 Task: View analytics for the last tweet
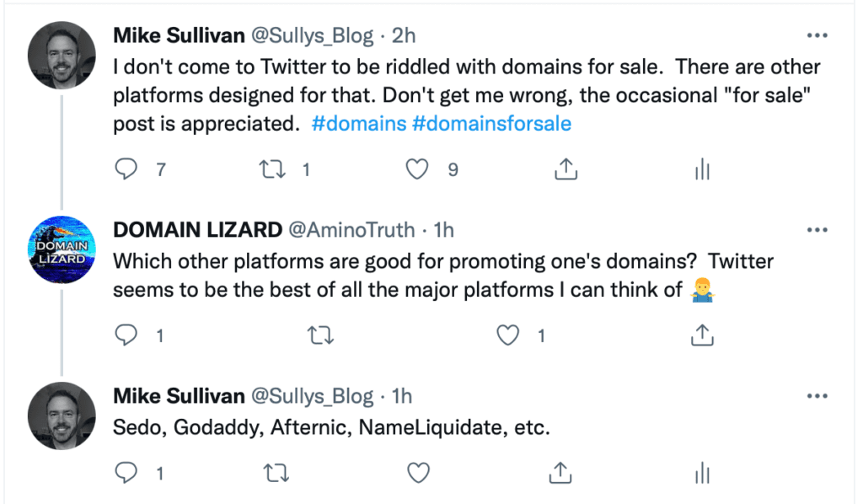point(702,474)
